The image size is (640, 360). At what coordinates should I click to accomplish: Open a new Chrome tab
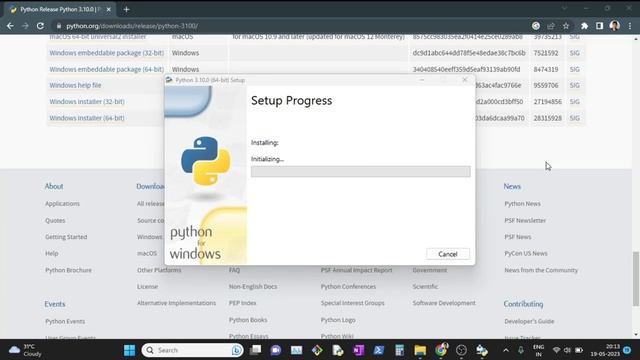click(x=126, y=9)
